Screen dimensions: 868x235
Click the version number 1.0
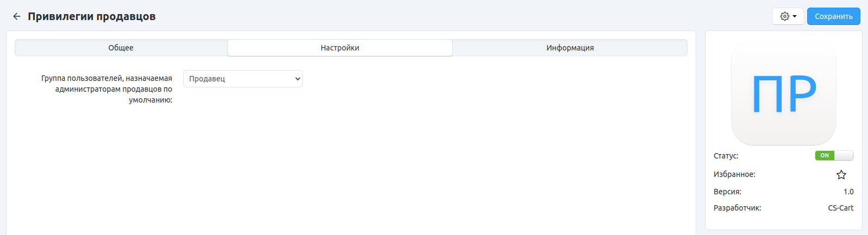tap(848, 192)
